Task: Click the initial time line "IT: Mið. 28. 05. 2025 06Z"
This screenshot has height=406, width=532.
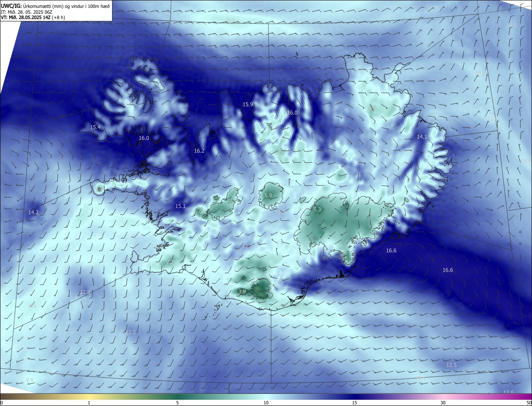Action: tap(26, 12)
